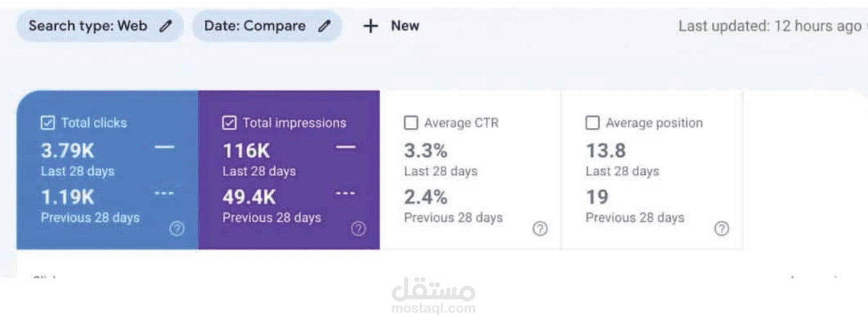The image size is (868, 322).
Task: Edit Search type filter pencil icon
Action: [166, 26]
